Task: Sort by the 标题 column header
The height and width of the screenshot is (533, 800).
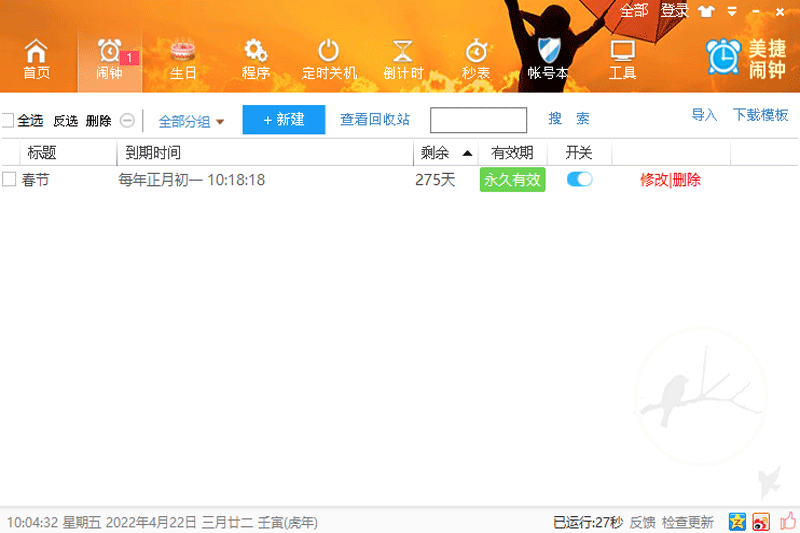Action: pyautogui.click(x=42, y=153)
